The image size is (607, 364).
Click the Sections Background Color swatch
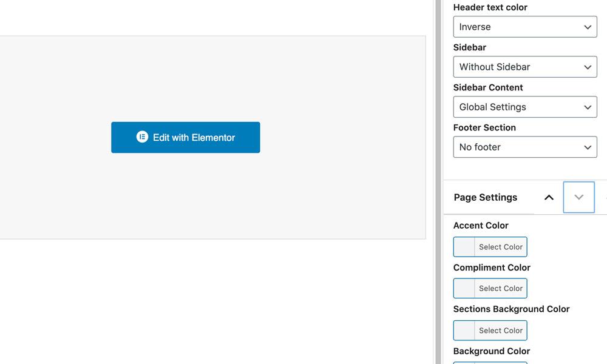464,331
